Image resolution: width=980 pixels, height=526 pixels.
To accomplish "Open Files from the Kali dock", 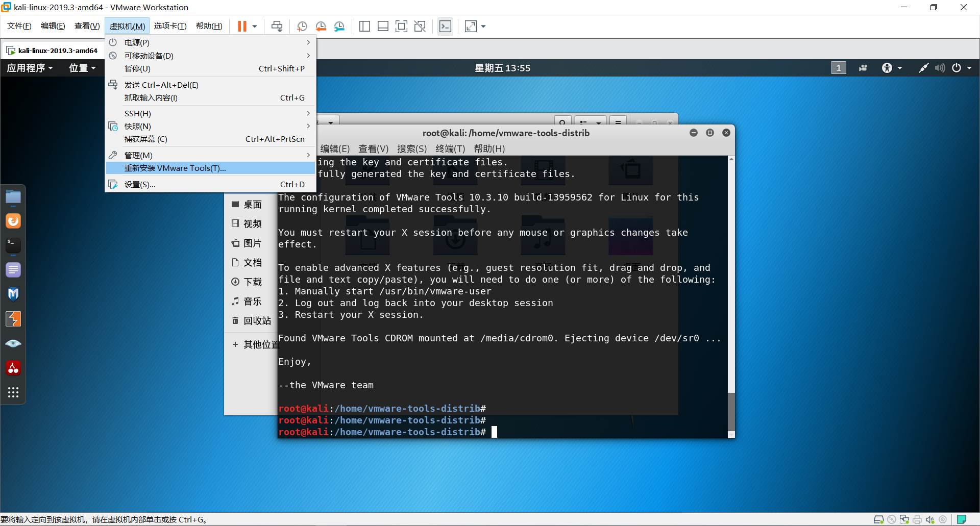I will [13, 196].
